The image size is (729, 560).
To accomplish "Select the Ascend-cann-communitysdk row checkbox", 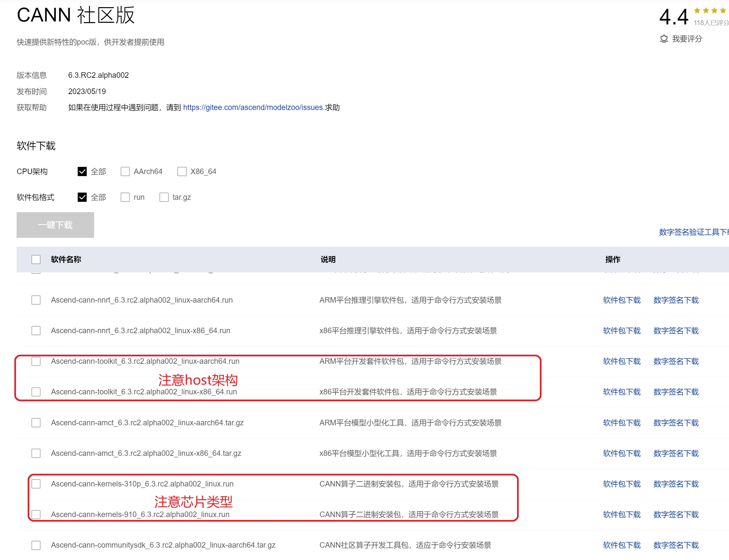I will point(36,545).
